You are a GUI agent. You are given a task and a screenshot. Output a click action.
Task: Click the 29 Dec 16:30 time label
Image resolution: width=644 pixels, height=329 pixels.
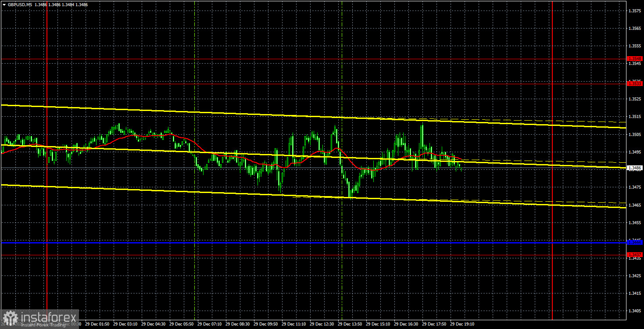[405, 324]
